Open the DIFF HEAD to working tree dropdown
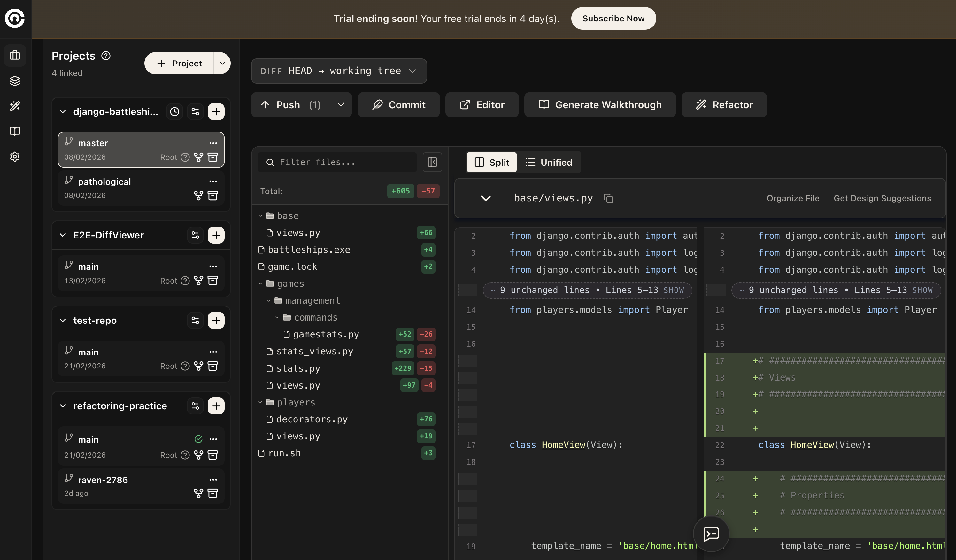Viewport: 956px width, 560px height. [x=338, y=71]
